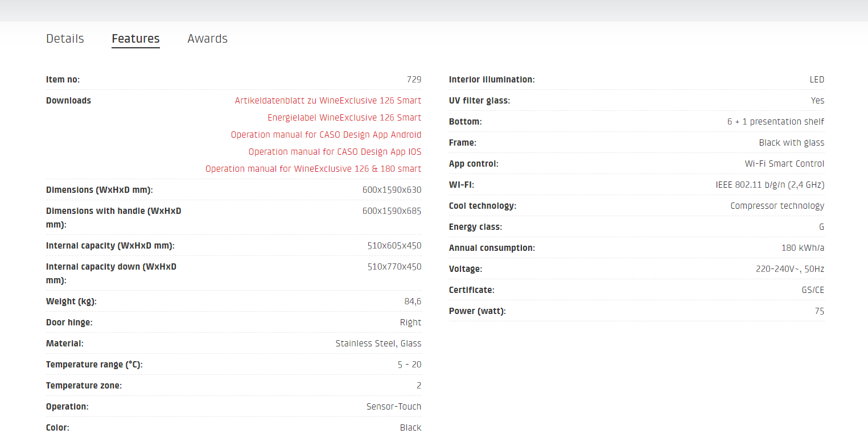
Task: Click the Downloads label
Action: [68, 101]
